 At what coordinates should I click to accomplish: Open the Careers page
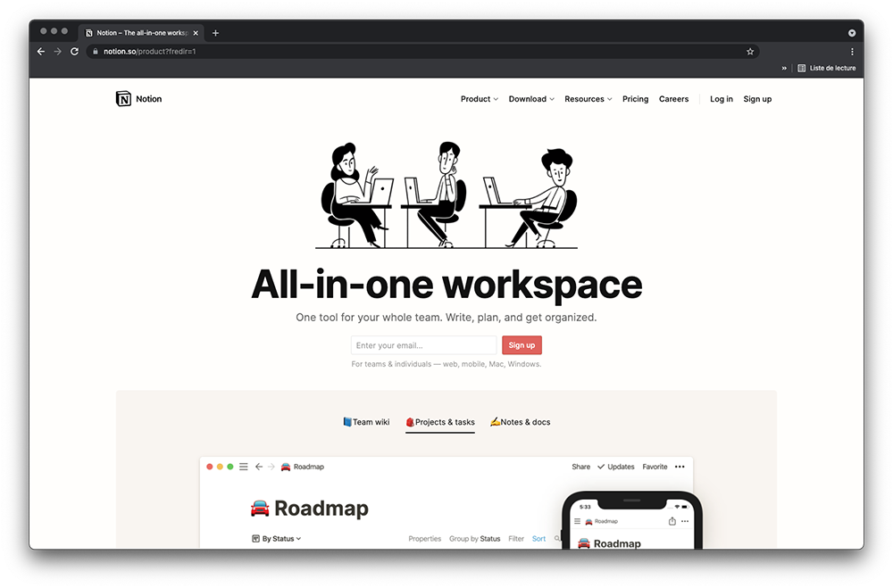(x=673, y=99)
